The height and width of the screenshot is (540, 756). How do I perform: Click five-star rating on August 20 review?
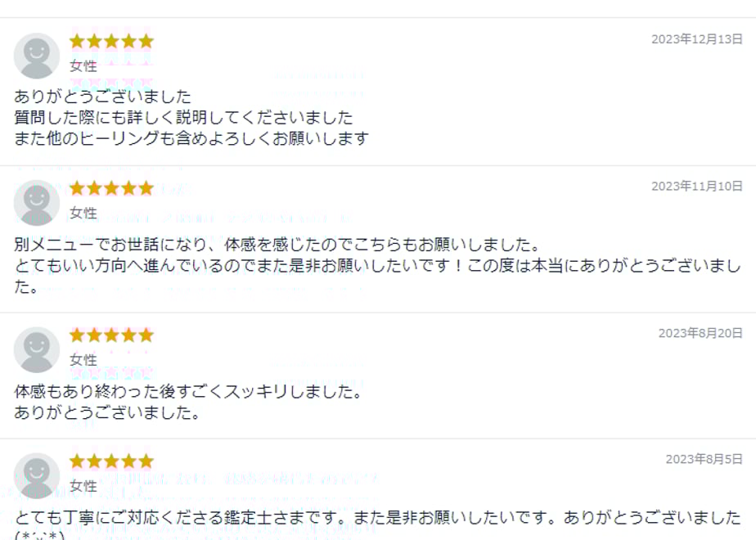pyautogui.click(x=111, y=335)
